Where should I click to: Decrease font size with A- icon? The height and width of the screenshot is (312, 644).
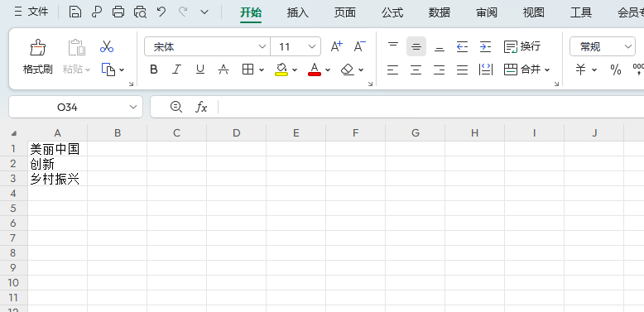(x=360, y=47)
